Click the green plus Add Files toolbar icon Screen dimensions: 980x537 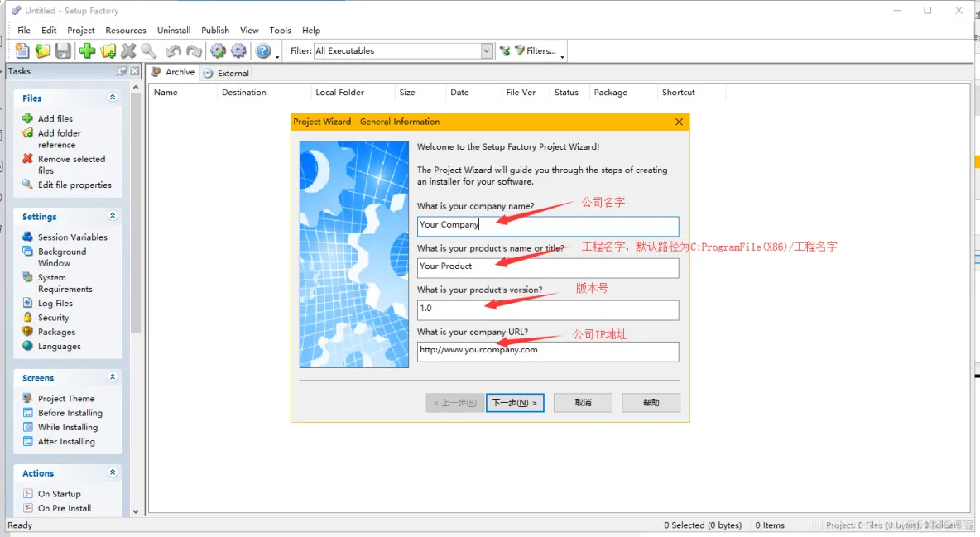click(88, 50)
